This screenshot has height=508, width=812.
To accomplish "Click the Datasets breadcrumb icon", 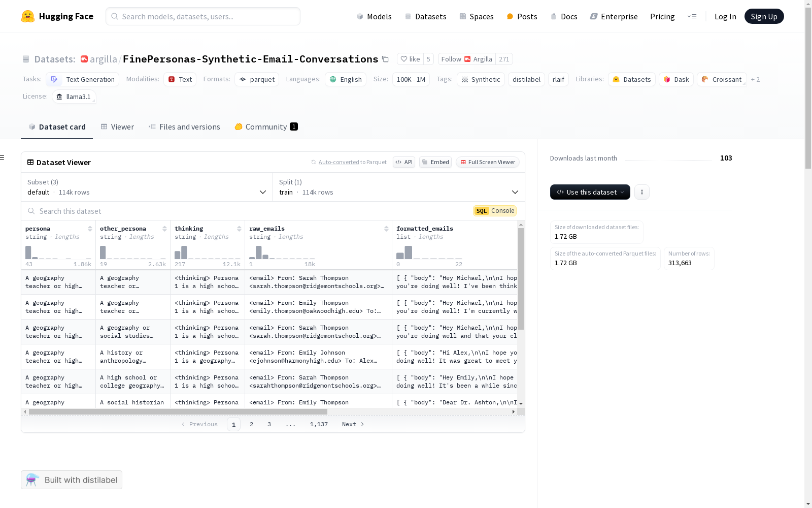I will tap(26, 59).
